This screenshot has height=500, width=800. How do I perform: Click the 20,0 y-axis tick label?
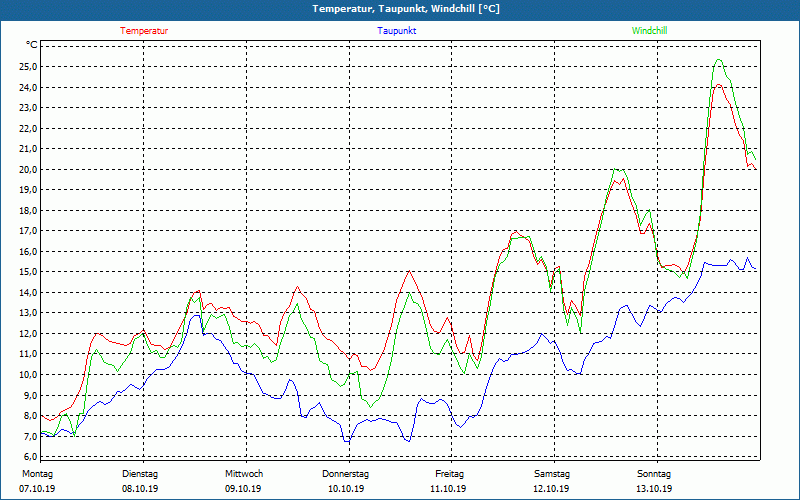coord(28,169)
